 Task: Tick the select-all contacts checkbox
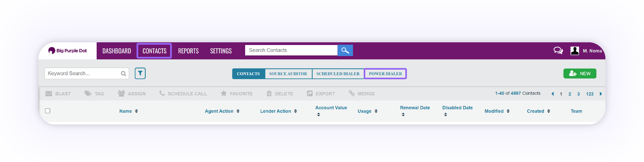pyautogui.click(x=47, y=111)
